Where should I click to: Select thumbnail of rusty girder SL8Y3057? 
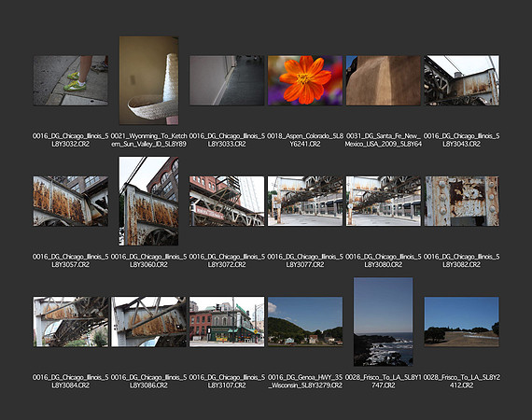[71, 202]
